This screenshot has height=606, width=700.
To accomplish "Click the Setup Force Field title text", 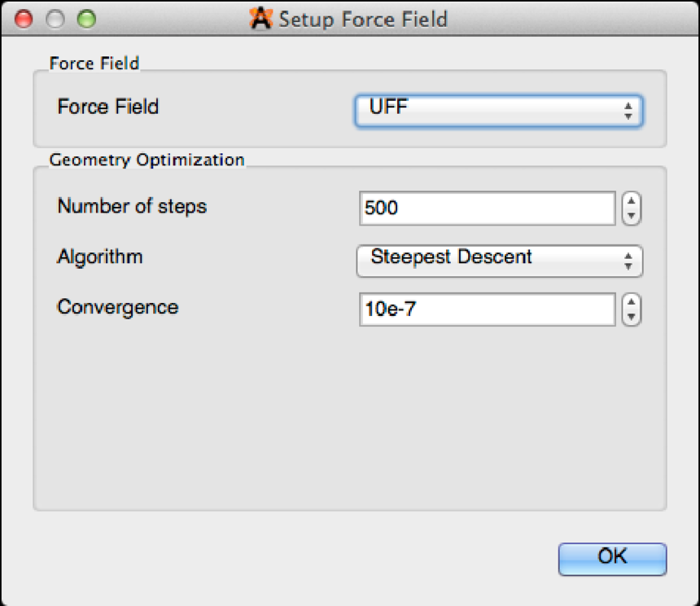I will click(x=363, y=19).
